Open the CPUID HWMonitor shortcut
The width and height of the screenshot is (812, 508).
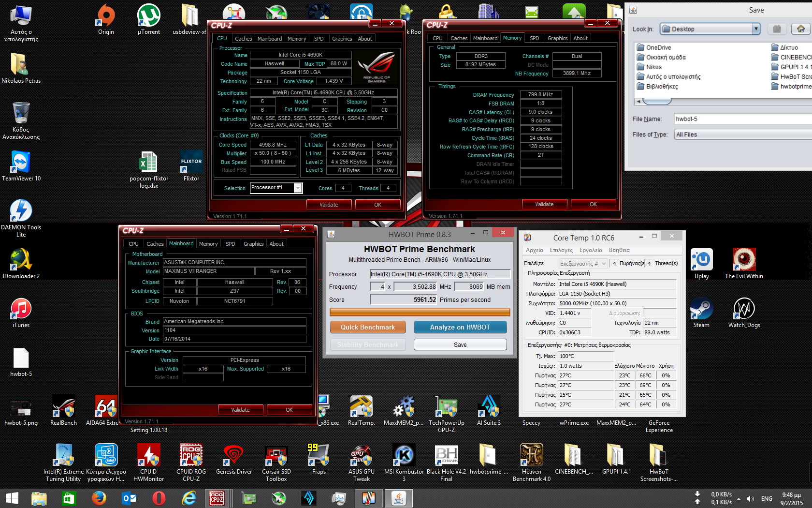[x=148, y=463]
